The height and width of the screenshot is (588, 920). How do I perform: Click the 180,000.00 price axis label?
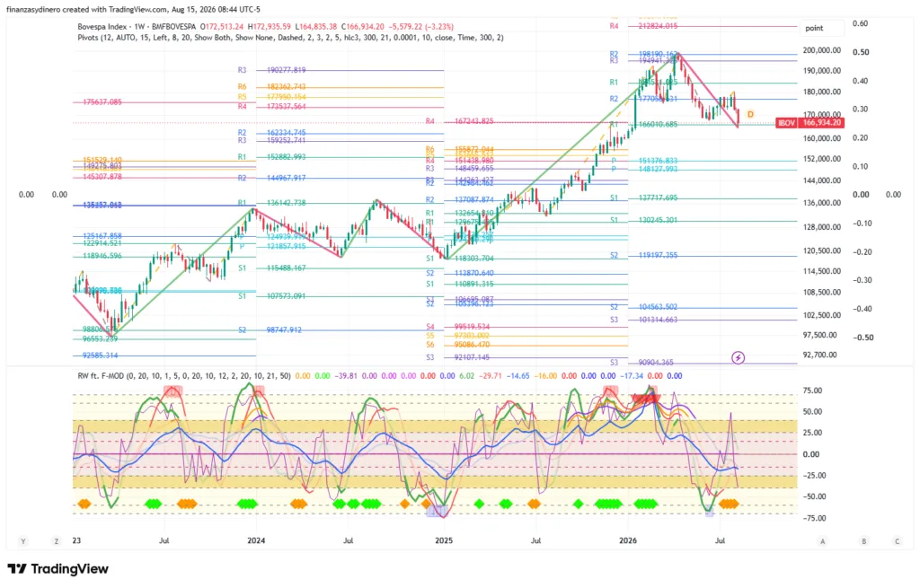pyautogui.click(x=822, y=92)
